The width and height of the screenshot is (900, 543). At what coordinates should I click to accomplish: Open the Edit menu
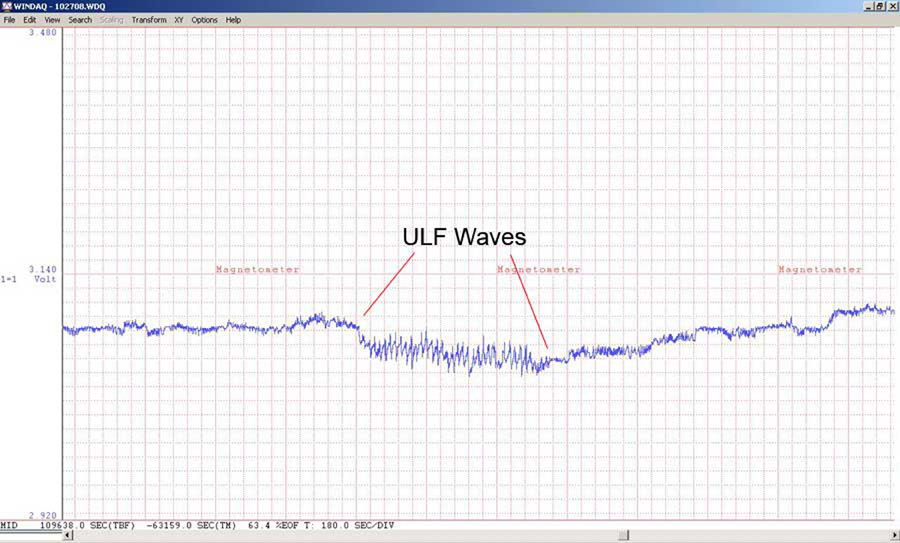pyautogui.click(x=30, y=20)
